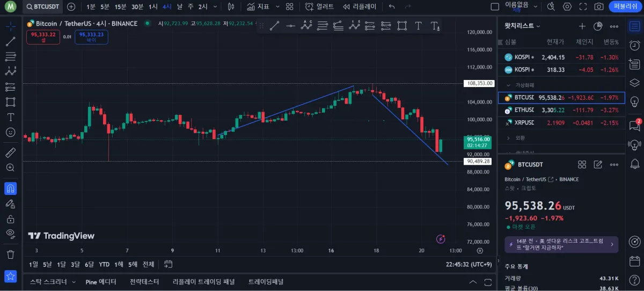
Task: Select the 5분 timeframe
Action: [x=105, y=6]
